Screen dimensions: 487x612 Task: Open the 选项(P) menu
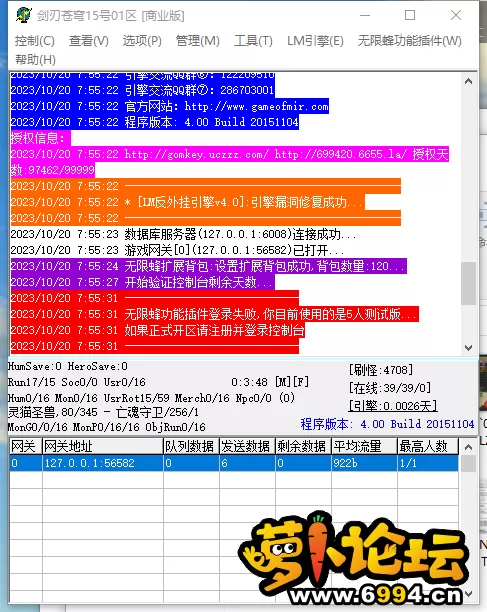coord(142,41)
